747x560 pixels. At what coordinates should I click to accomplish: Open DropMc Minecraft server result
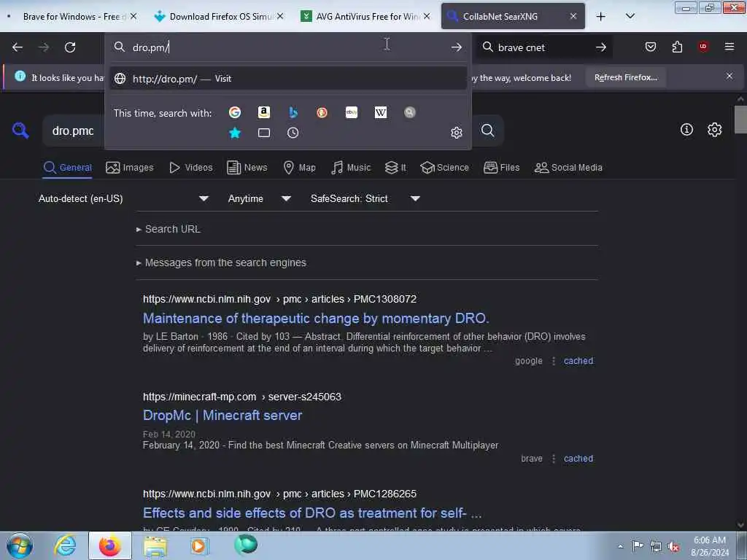[x=222, y=415]
